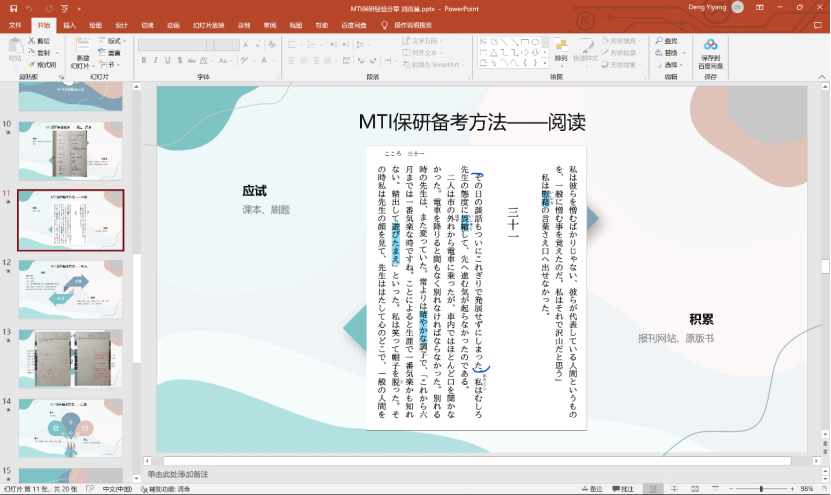
Task: Toggle text Shadow (S) formatting
Action: 180,60
